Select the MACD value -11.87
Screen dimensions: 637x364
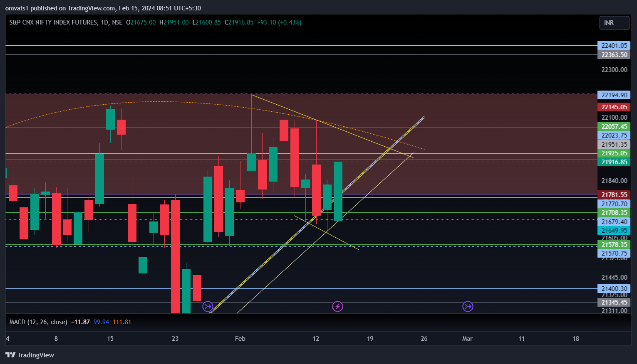click(x=80, y=322)
